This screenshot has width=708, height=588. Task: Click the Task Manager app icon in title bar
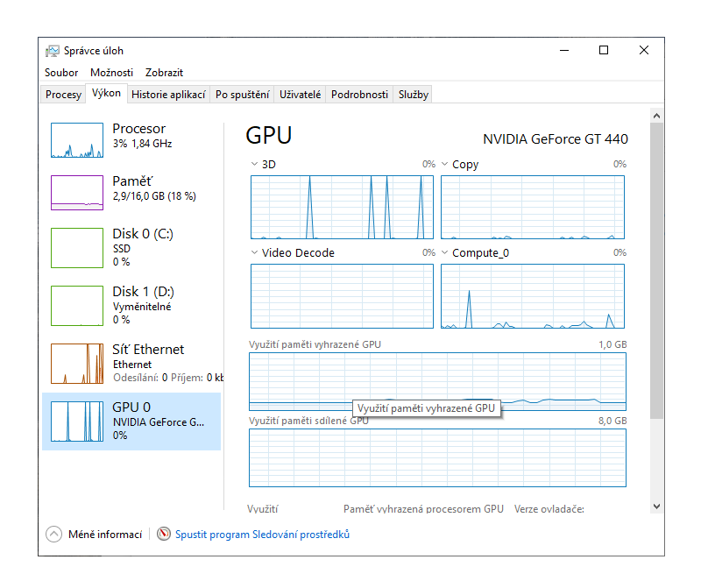53,51
